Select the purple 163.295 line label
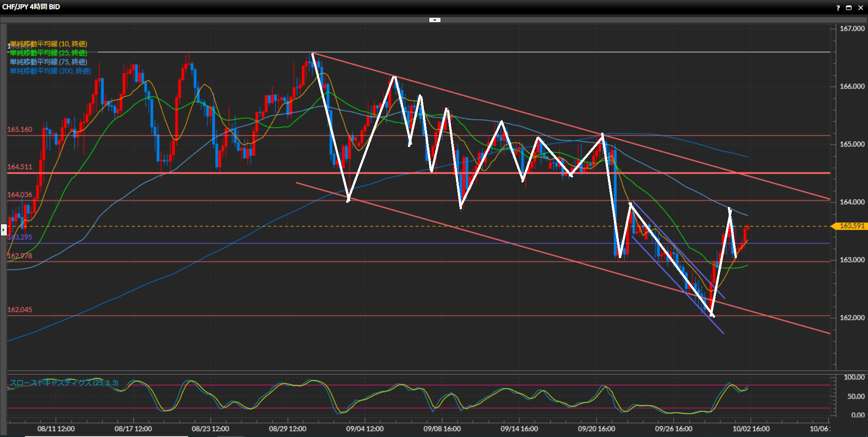Viewport: 868px width, 437px height. point(20,237)
